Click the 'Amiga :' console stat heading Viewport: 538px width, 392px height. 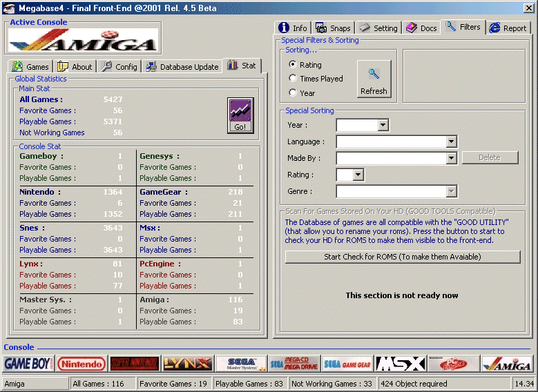155,300
